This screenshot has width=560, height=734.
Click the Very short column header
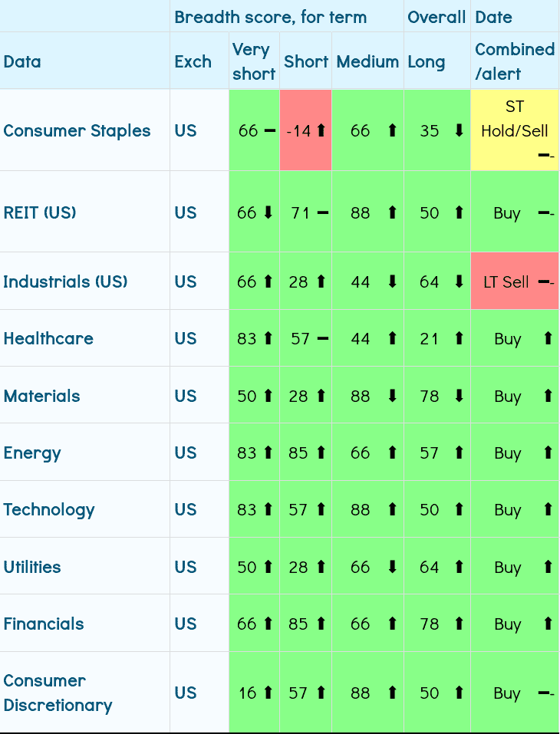(252, 61)
